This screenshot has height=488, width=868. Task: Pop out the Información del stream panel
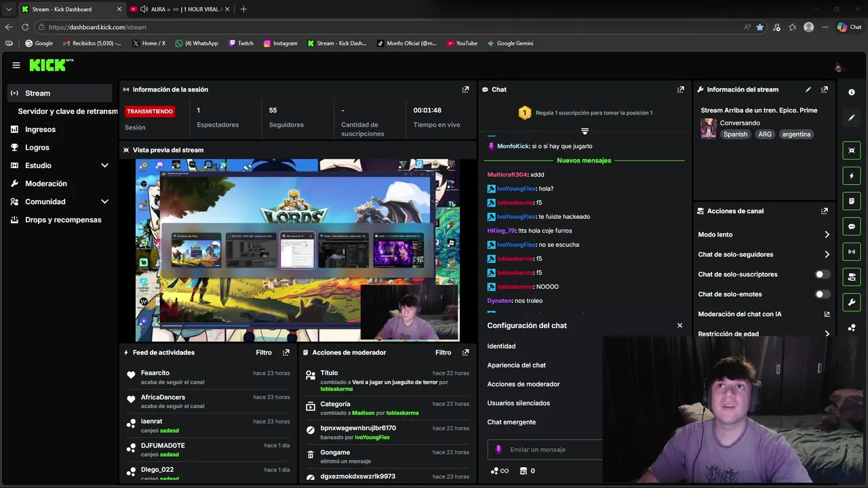[824, 89]
